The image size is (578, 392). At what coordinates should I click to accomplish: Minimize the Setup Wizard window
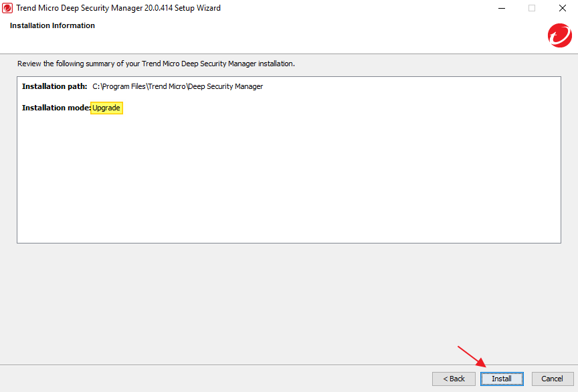pyautogui.click(x=501, y=8)
